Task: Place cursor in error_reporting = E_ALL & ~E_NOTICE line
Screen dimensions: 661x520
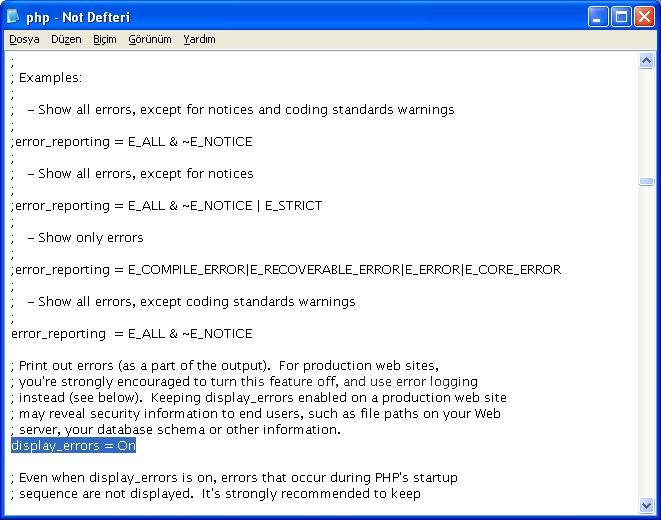Action: coord(131,334)
